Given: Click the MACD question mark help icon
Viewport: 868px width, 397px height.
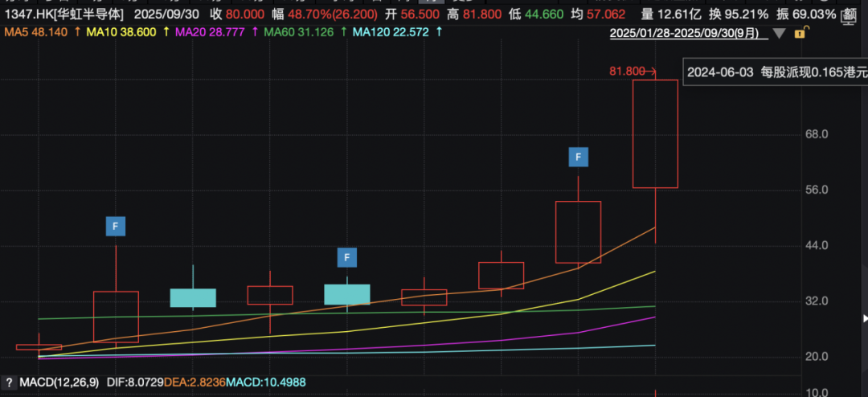Looking at the screenshot, I should tap(10, 383).
